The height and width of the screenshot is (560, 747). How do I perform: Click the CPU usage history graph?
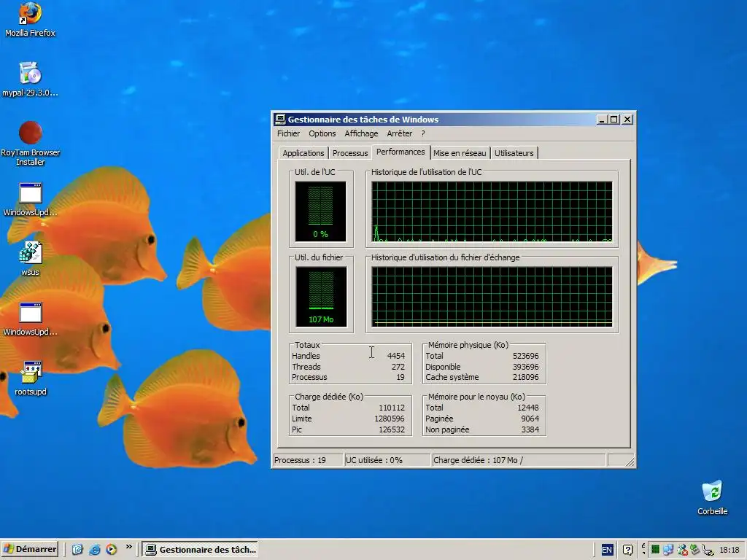click(x=492, y=212)
